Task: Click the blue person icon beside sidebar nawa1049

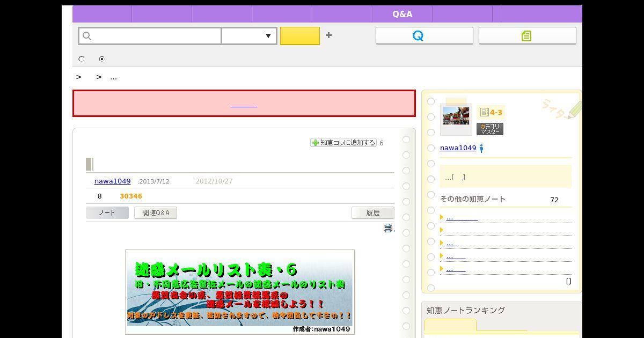Action: pos(481,149)
